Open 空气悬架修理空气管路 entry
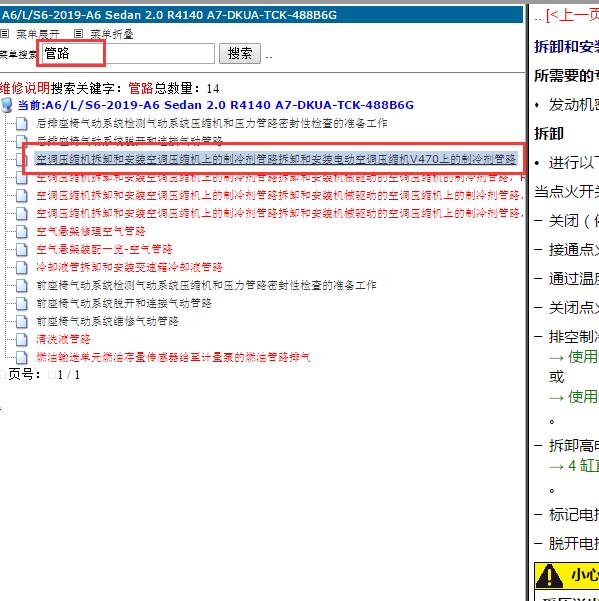Image resolution: width=599 pixels, height=601 pixels. pos(91,231)
